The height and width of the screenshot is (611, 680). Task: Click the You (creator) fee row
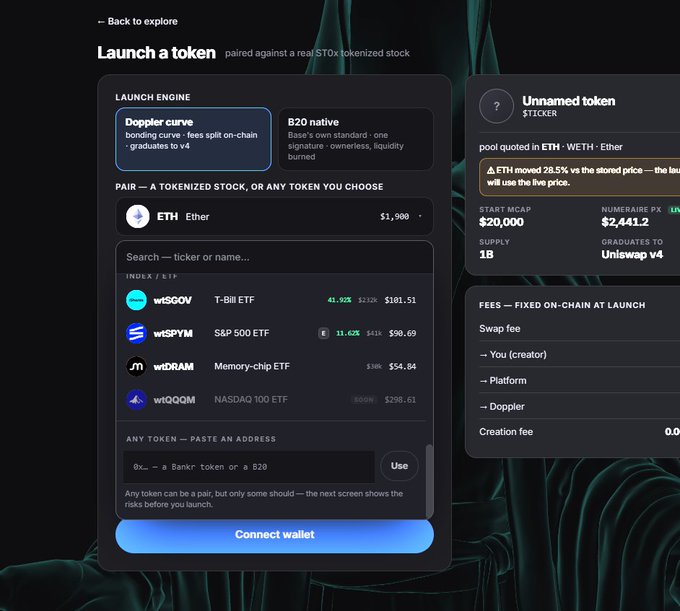(579, 354)
